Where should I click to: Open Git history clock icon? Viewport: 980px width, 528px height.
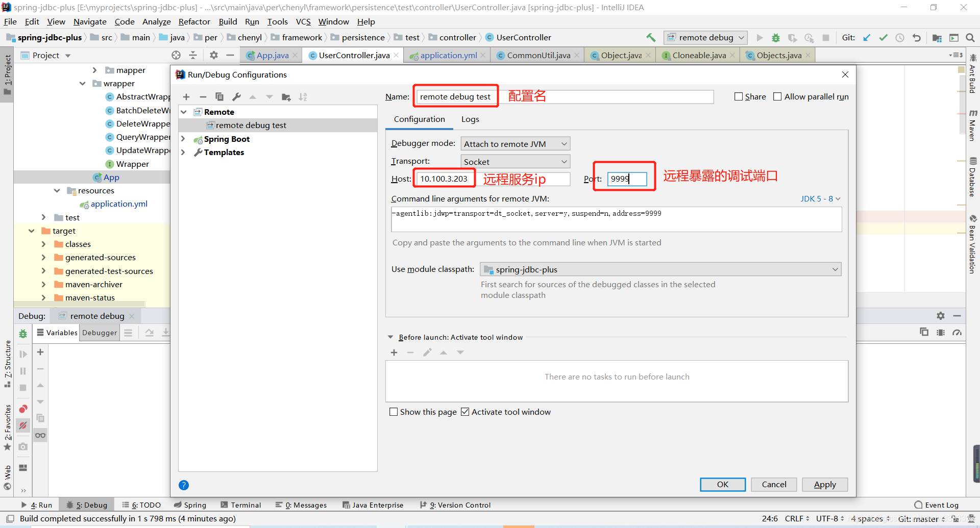coord(900,37)
